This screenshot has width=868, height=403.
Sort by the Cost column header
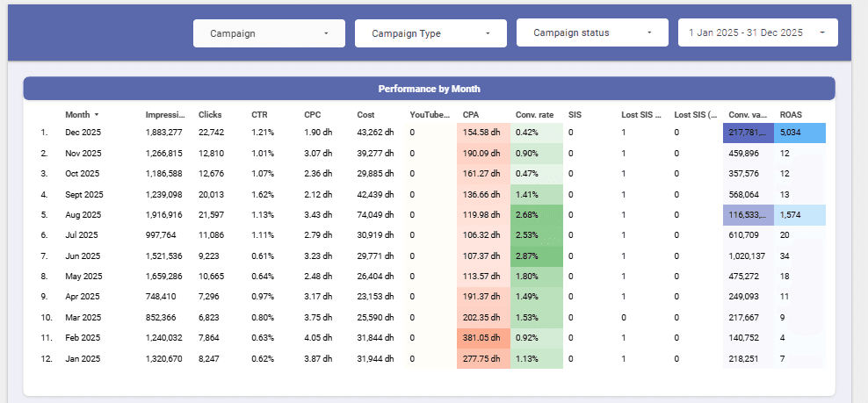365,115
